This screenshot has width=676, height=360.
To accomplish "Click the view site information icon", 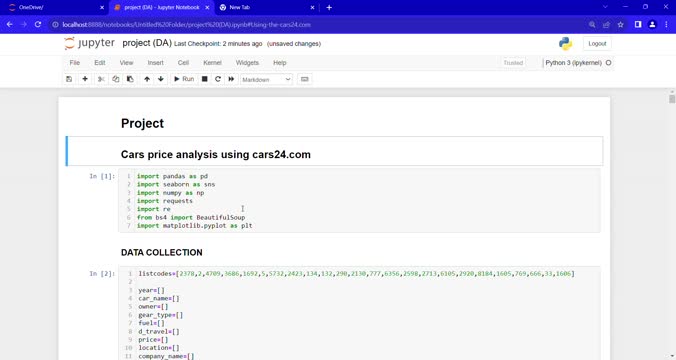I will [x=55, y=25].
